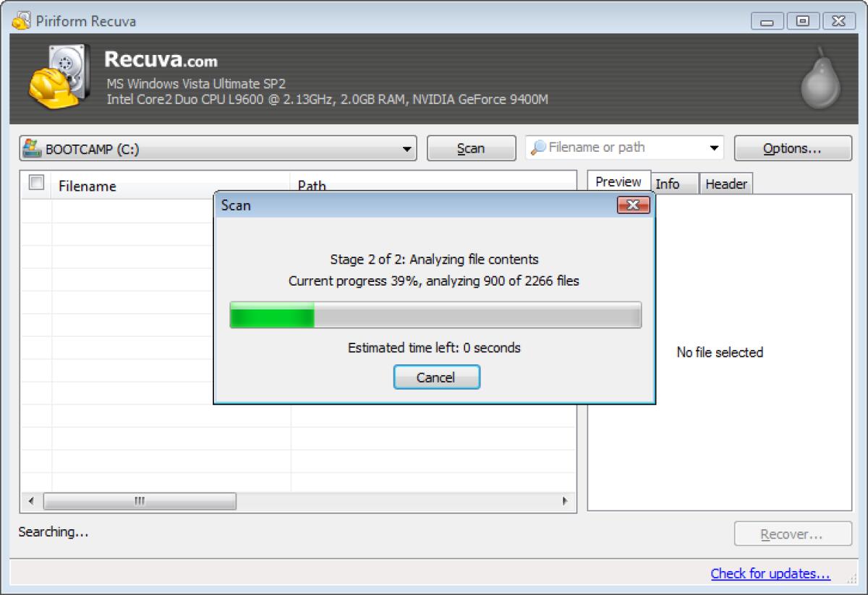Open the drive selection dropdown
868x595 pixels.
tap(408, 147)
